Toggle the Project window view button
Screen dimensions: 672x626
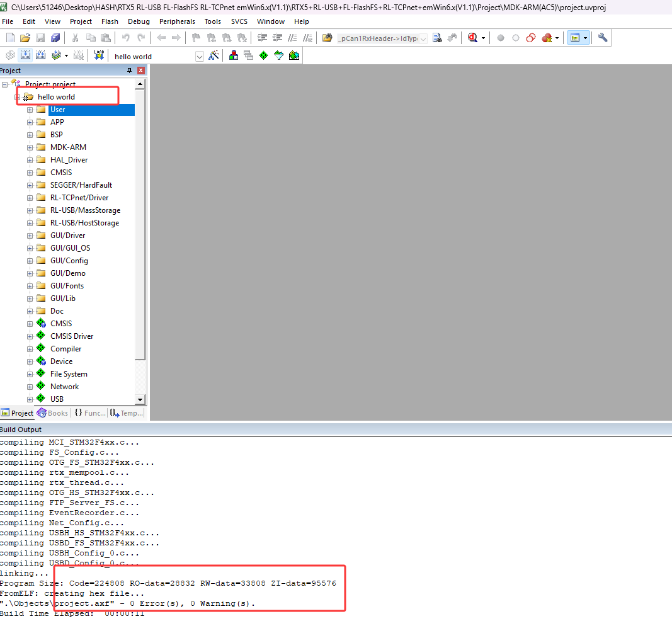coord(575,38)
